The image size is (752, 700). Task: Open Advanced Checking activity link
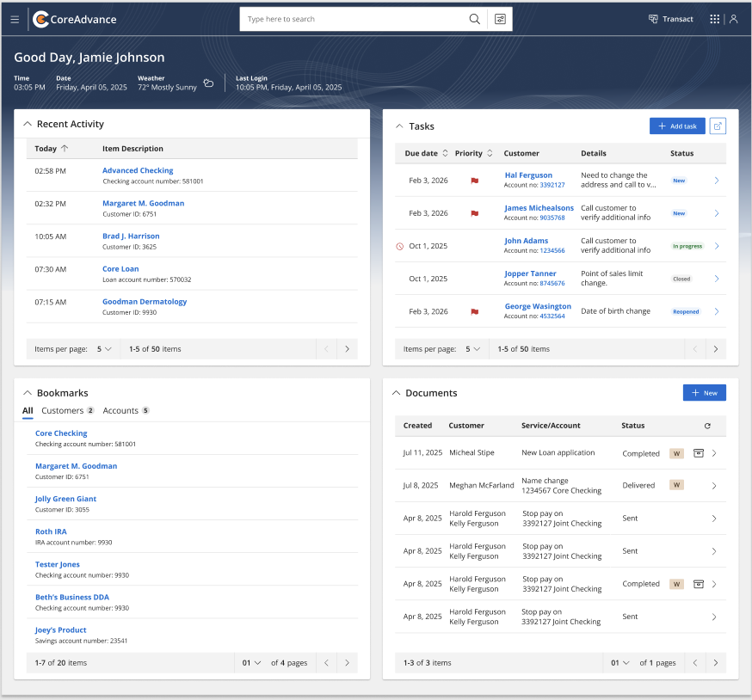(138, 170)
